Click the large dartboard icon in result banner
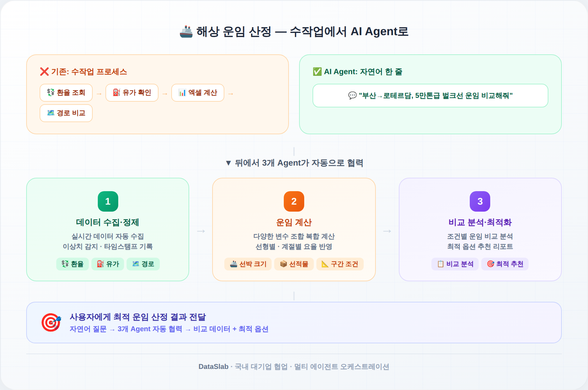Viewport: 588px width, 390px height. click(x=51, y=323)
